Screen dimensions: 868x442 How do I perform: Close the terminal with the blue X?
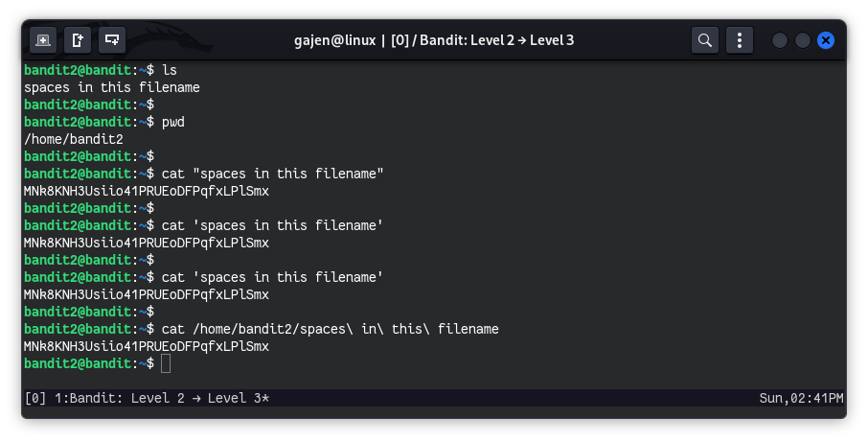tap(826, 40)
